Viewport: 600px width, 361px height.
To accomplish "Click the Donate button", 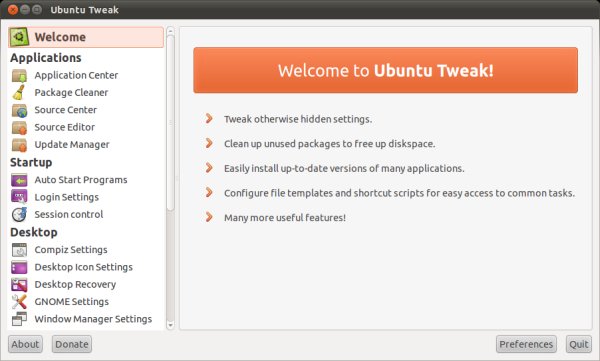I will pyautogui.click(x=72, y=344).
